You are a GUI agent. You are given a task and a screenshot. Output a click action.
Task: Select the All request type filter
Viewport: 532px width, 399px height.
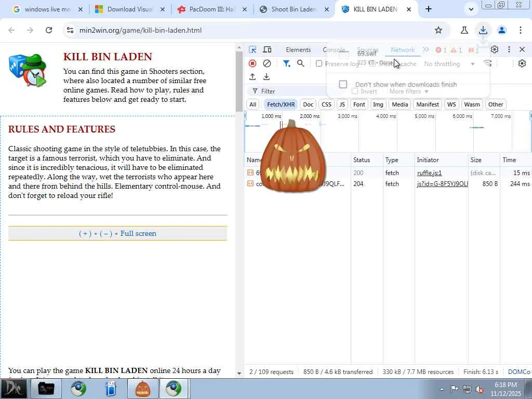[x=253, y=104]
